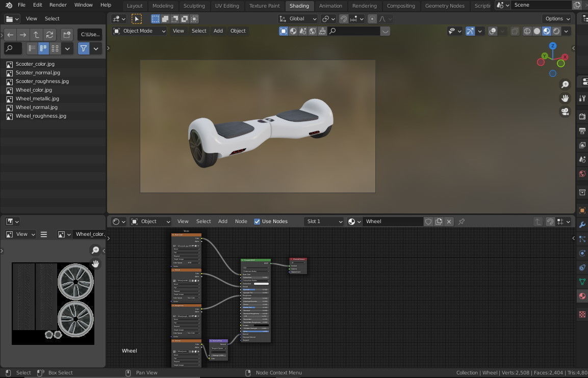The width and height of the screenshot is (588, 378).
Task: Open the File menu
Action: 22,5
